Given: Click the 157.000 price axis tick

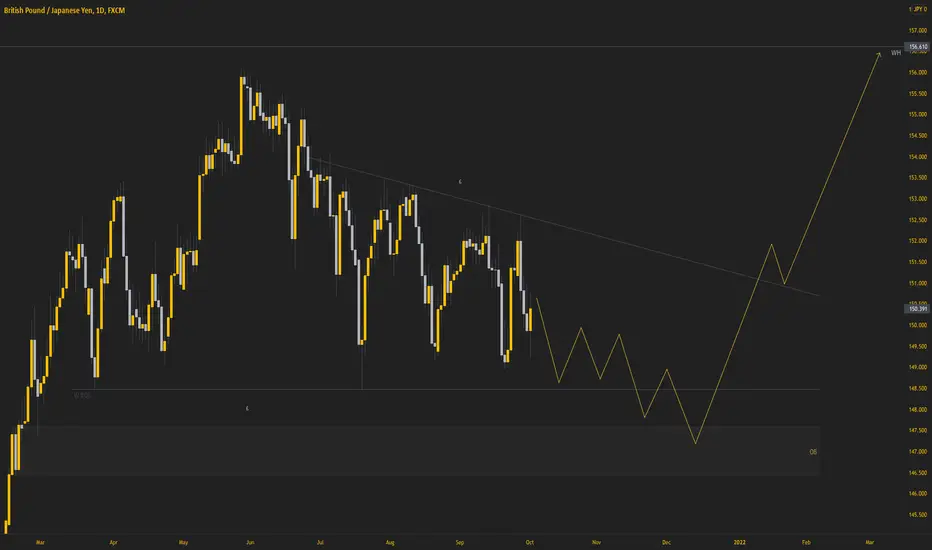Looking at the screenshot, I should [917, 30].
